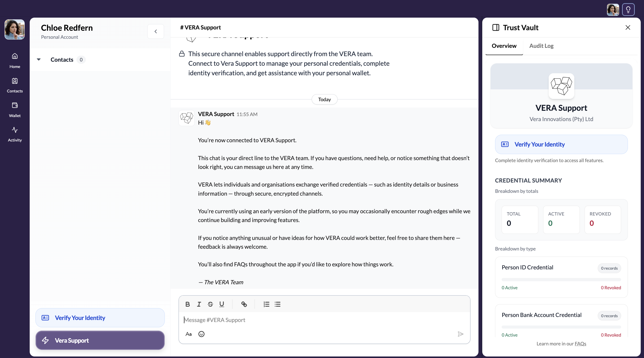Image resolution: width=644 pixels, height=358 pixels.
Task: Insert an emoji into the message
Action: (x=201, y=334)
